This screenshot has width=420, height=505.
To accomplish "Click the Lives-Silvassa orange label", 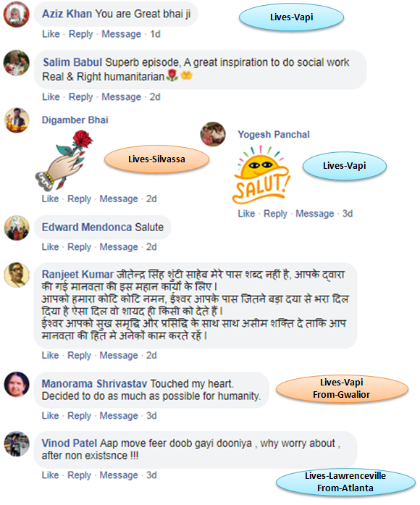I will click(156, 159).
